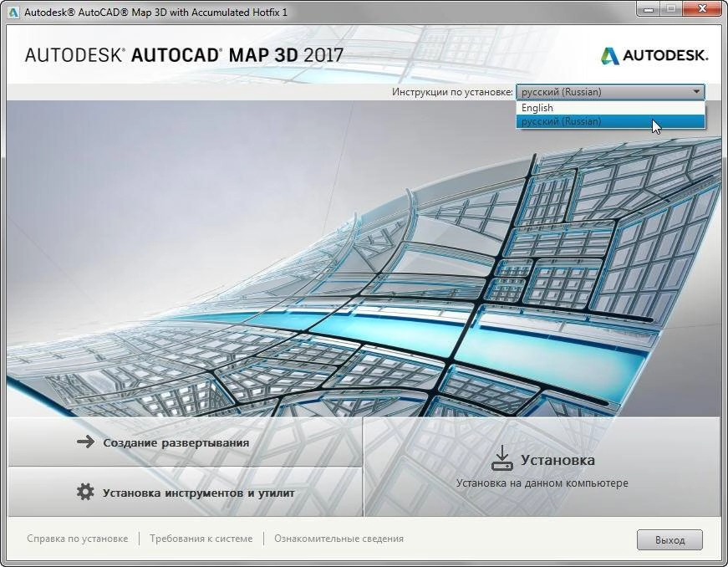
Task: Open the Справка по установке link
Action: point(78,539)
